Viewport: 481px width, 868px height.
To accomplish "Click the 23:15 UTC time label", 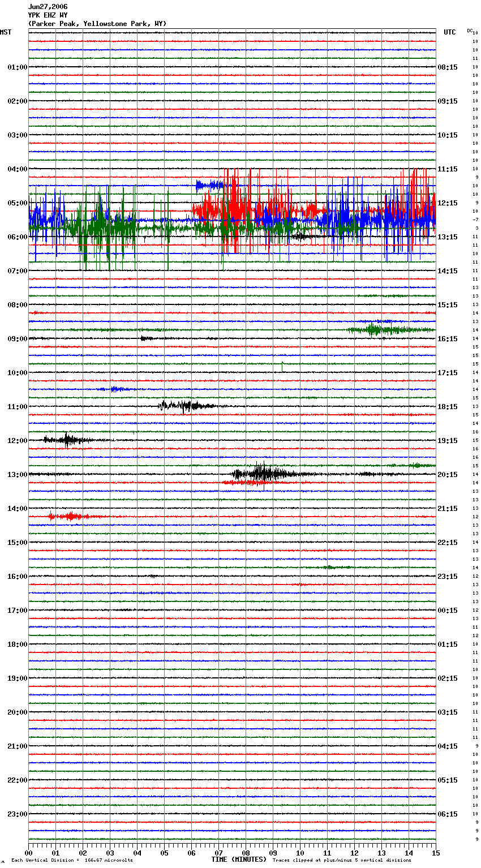I will [448, 577].
